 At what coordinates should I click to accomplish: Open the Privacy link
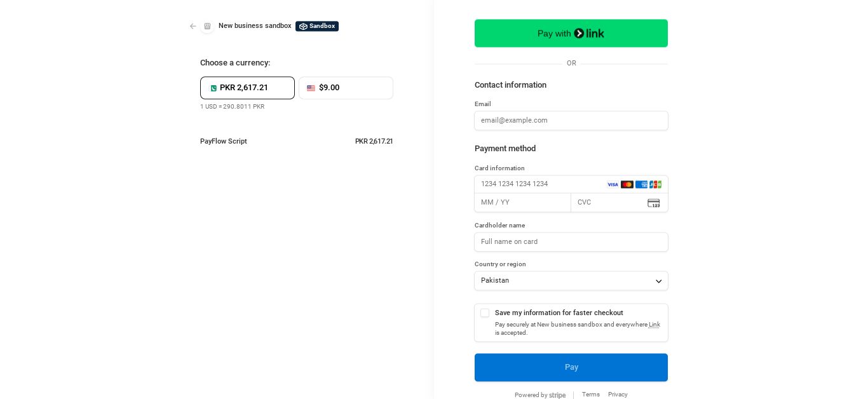coord(617,395)
